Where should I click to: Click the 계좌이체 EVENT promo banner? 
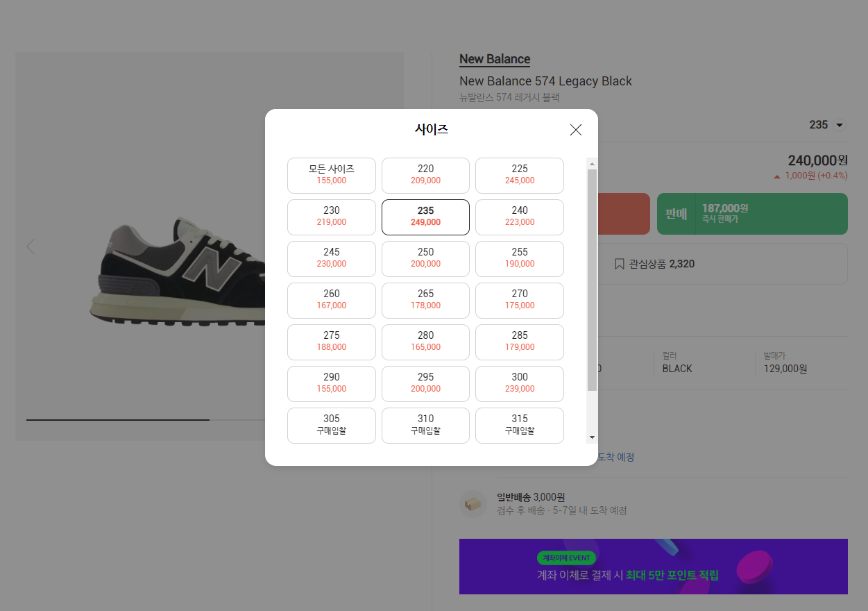pos(654,567)
